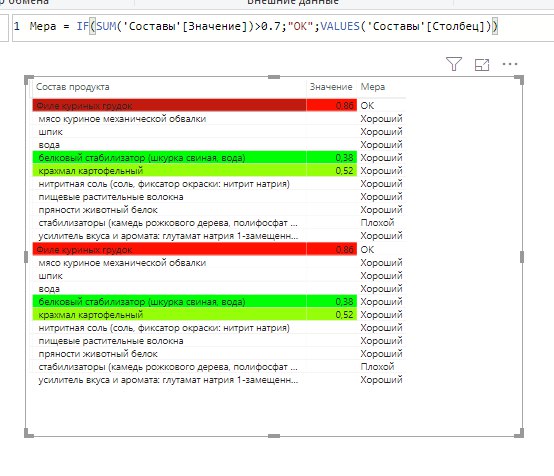554x476 pixels.
Task: Click the focus mode icon
Action: [x=482, y=65]
